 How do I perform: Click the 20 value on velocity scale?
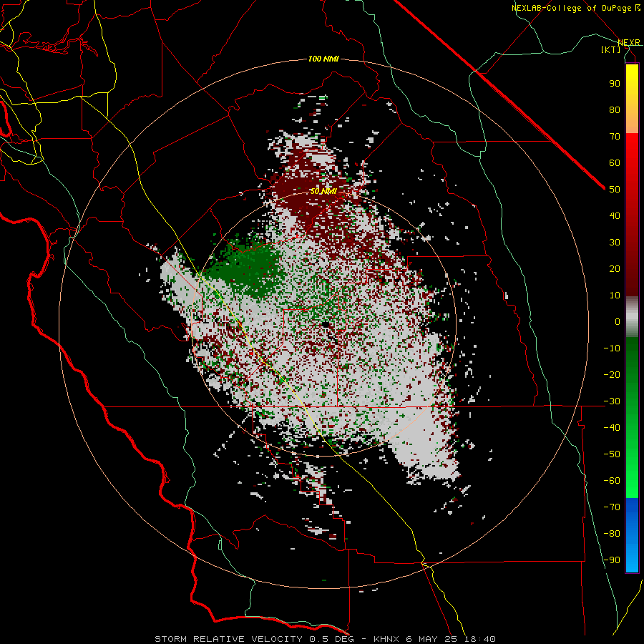(615, 268)
